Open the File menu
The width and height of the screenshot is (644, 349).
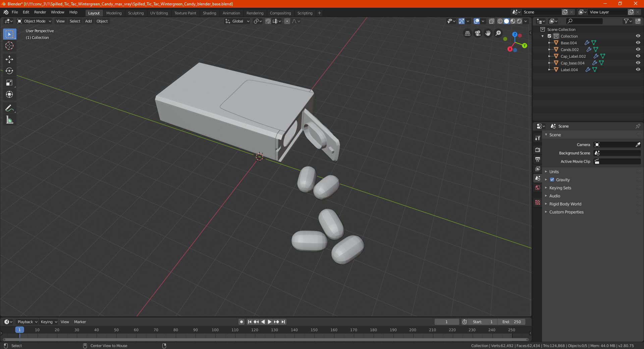(15, 12)
